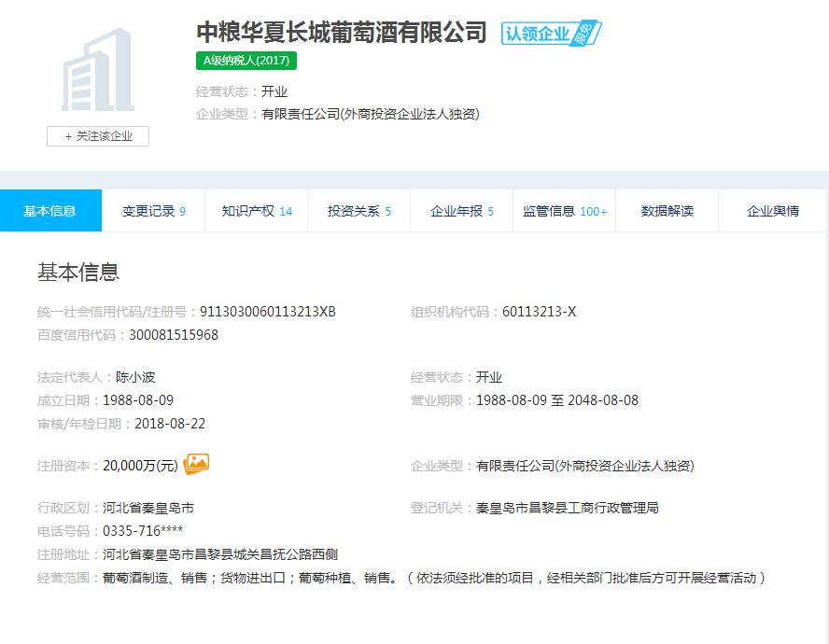
Task: Select phone number 0335-716****
Action: click(x=143, y=530)
